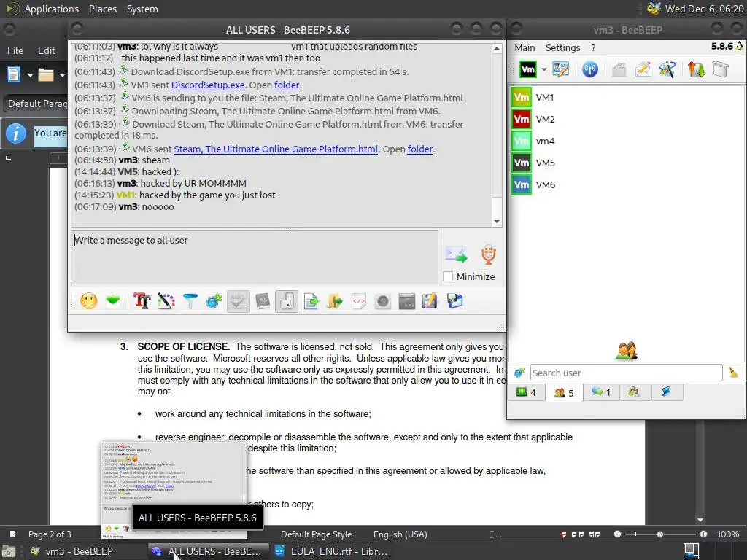Click the Search user field
This screenshot has width=747, height=560.
pos(626,373)
